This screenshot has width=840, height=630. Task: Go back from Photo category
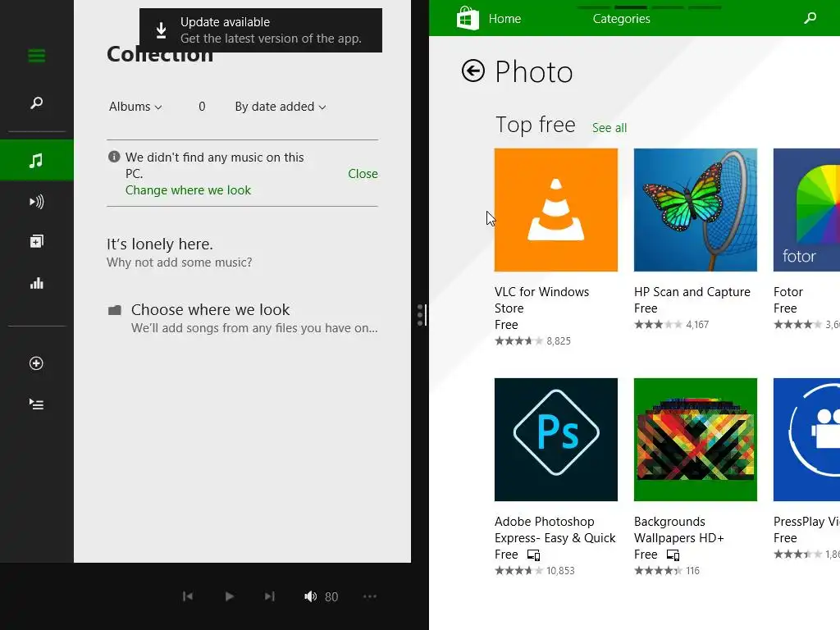click(473, 71)
